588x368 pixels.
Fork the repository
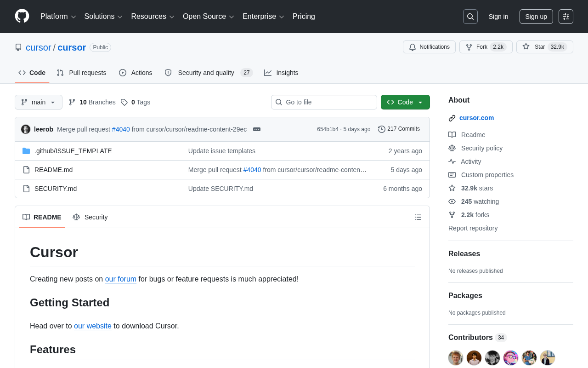point(486,47)
